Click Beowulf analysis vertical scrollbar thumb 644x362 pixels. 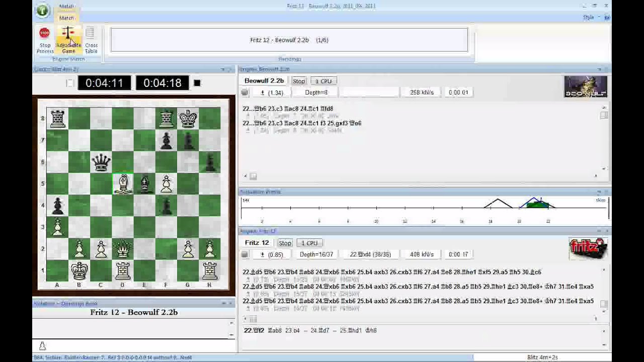point(604,115)
